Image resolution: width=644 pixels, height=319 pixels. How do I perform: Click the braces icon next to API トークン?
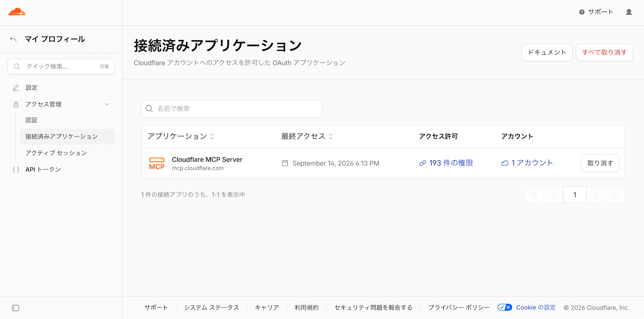point(16,170)
